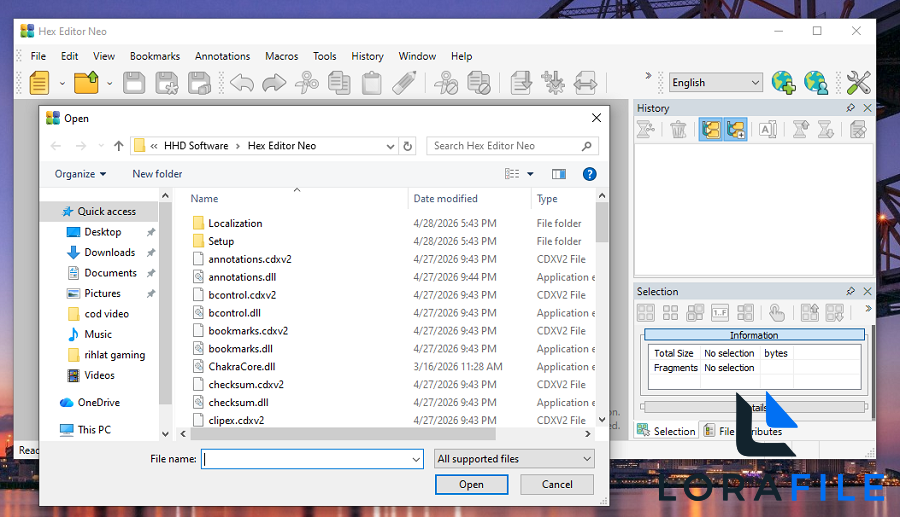
Task: Click the vertical scrollbar thumb of file list
Action: point(602,222)
